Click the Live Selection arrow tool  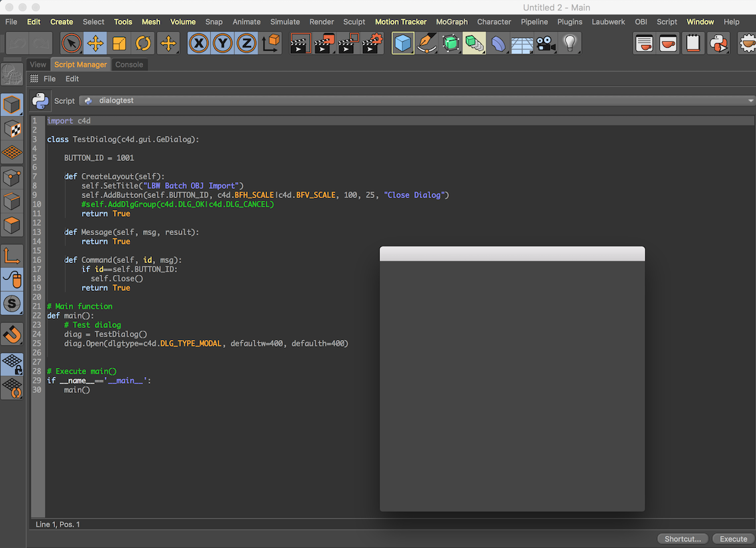point(72,44)
